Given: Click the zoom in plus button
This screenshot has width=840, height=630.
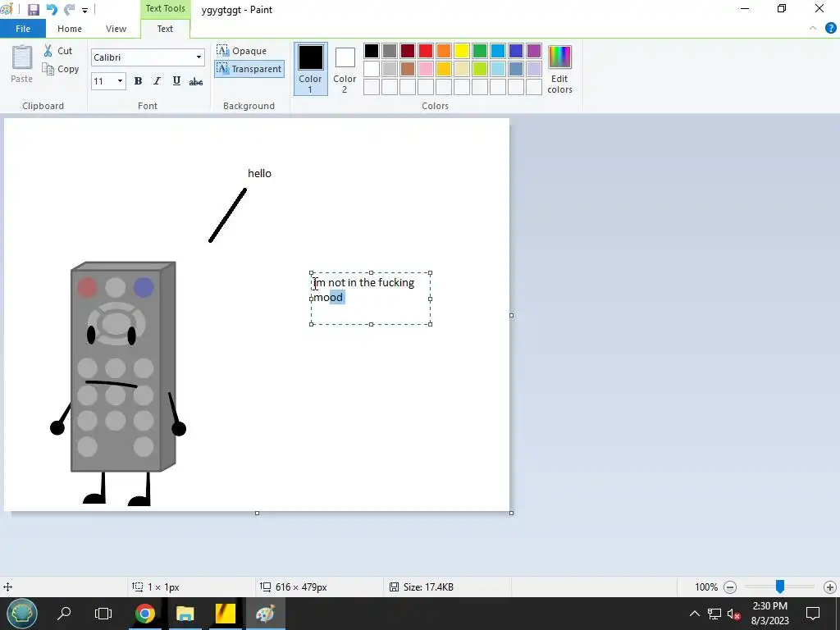Looking at the screenshot, I should [830, 587].
